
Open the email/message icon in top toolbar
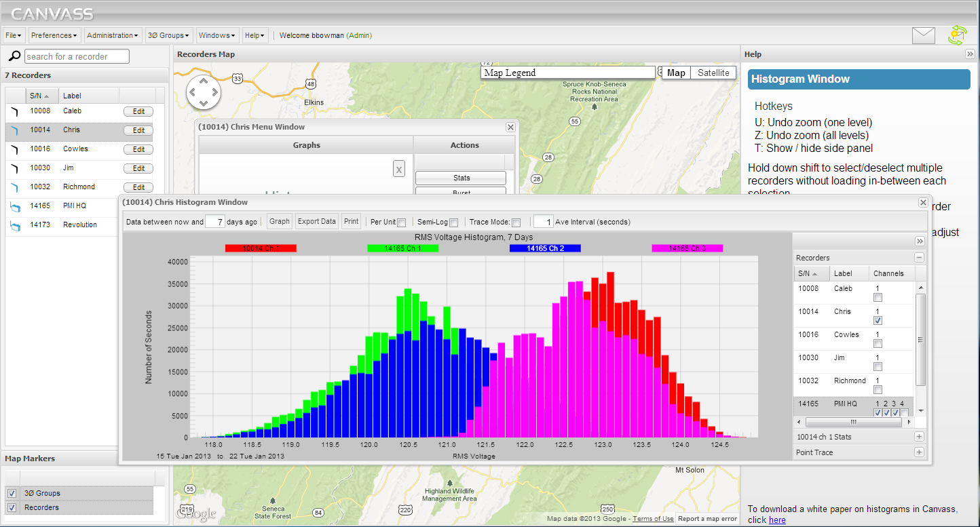[924, 35]
